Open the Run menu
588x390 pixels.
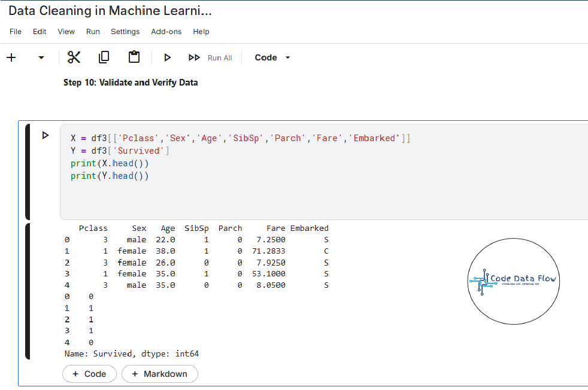93,32
